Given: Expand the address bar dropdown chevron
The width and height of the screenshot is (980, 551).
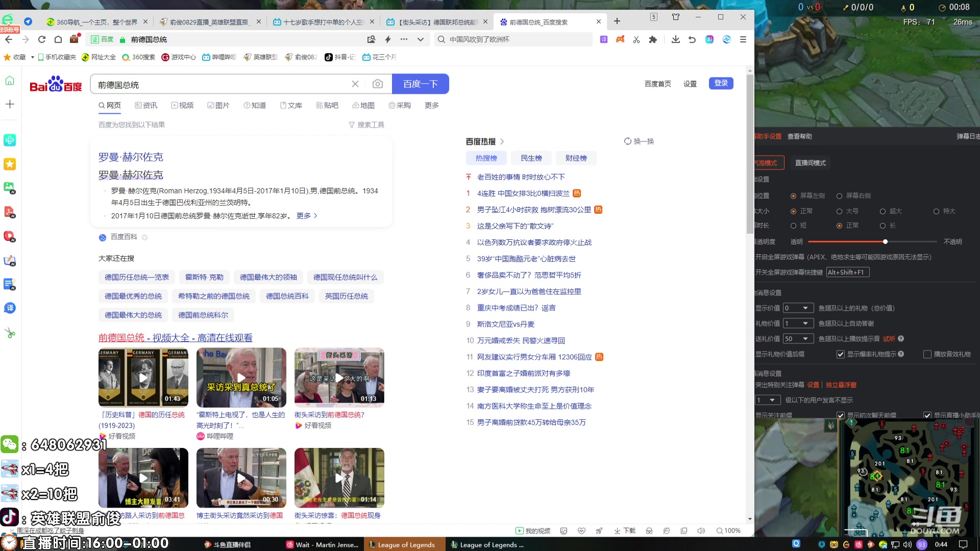Looking at the screenshot, I should [421, 39].
